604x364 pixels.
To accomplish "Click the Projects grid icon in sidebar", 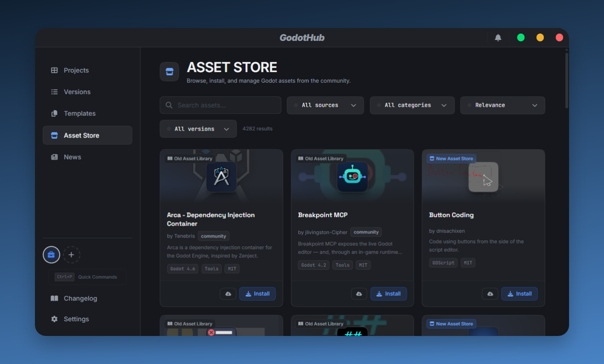I will 54,70.
